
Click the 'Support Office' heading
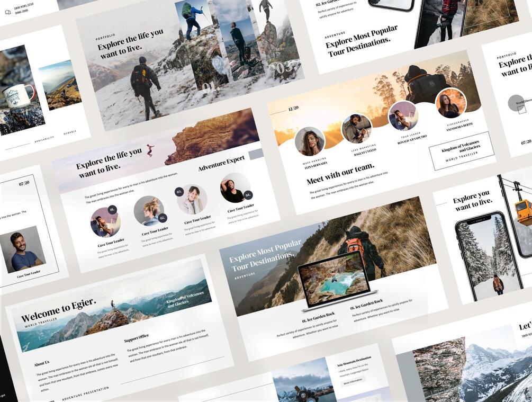[137, 338]
